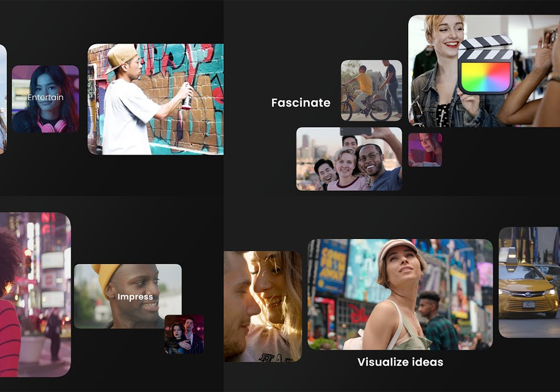560x392 pixels.
Task: Open the close-up kissing couple thumbnail
Action: pos(262,306)
